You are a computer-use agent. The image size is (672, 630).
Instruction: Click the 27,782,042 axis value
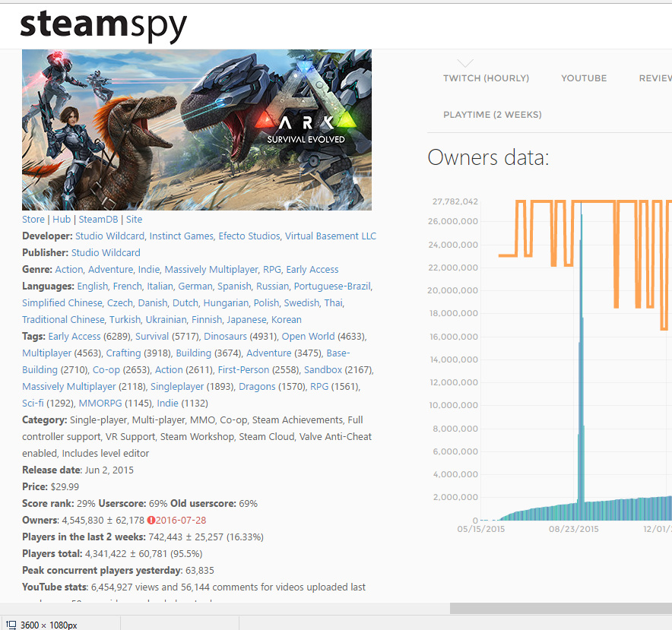point(455,201)
